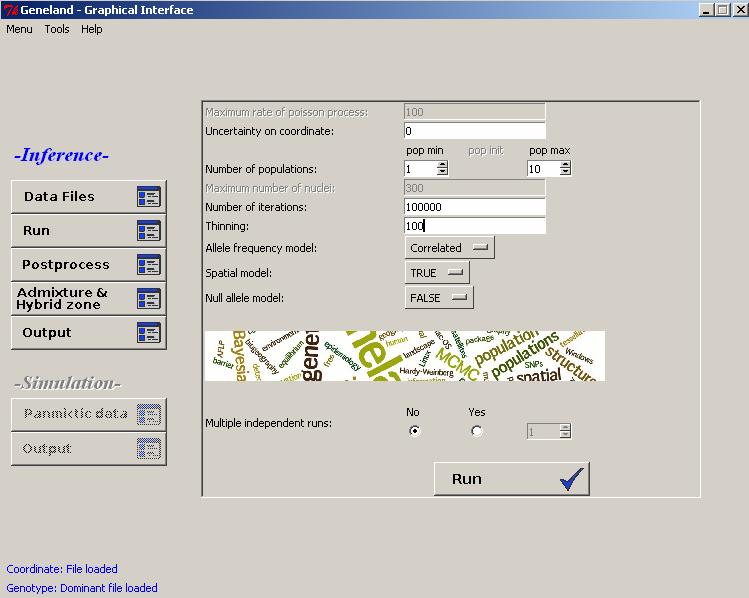Click the 'pop init' column label
Image resolution: width=749 pixels, height=598 pixels.
[x=486, y=150]
